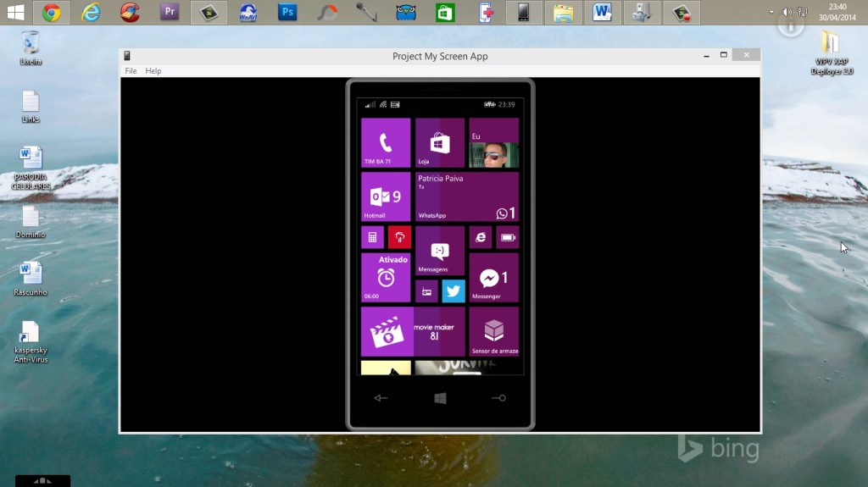This screenshot has width=868, height=487.
Task: Click the Windows Start button on the taskbar
Action: (x=15, y=12)
